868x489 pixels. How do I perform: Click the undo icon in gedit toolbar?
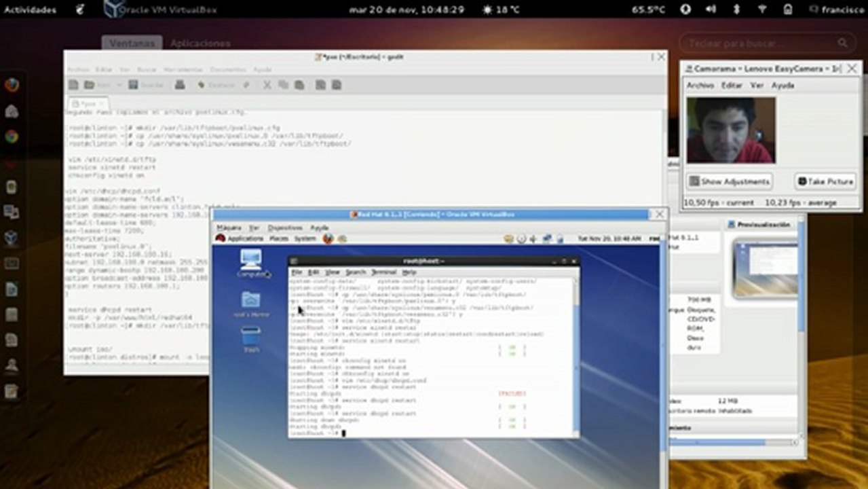[202, 85]
